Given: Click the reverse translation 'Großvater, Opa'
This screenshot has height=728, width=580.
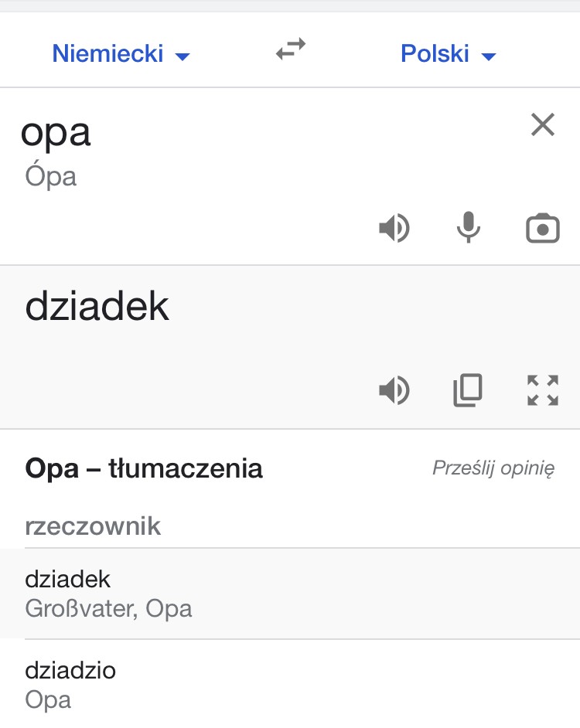Looking at the screenshot, I should [108, 609].
